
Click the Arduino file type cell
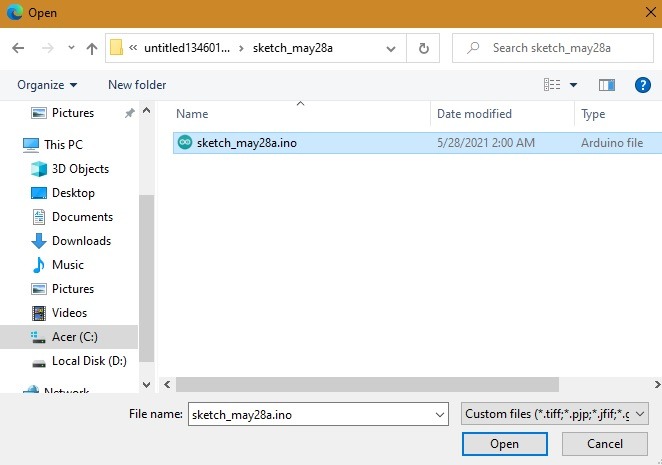612,143
